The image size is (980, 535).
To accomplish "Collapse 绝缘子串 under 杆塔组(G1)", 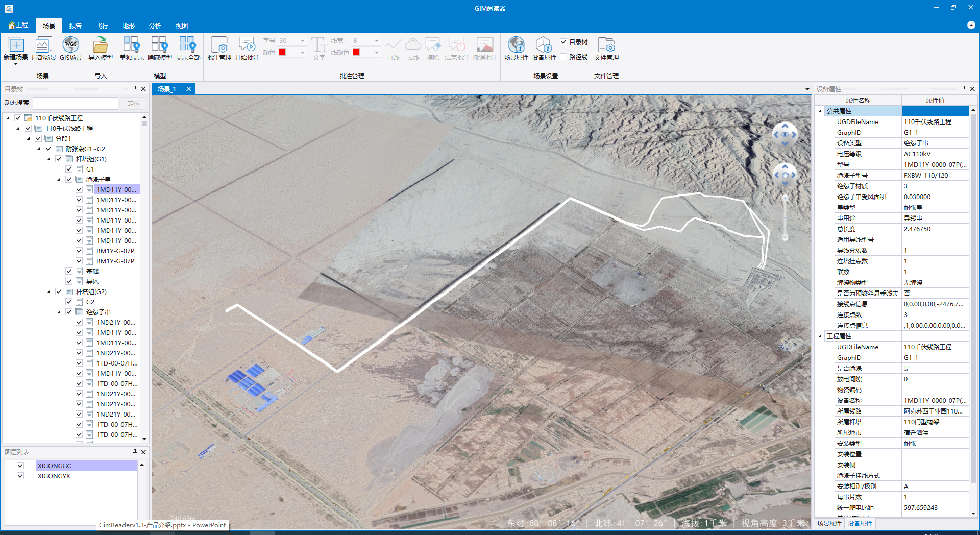I will click(59, 179).
